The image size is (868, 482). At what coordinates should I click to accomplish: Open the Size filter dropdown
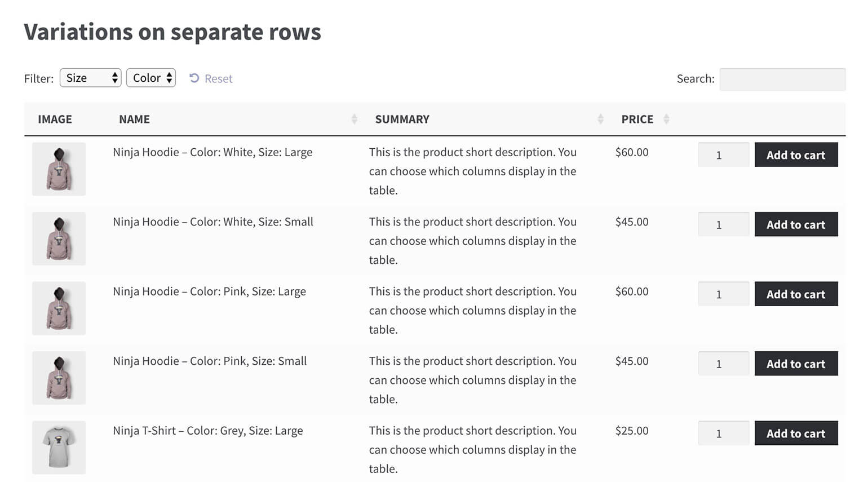[90, 78]
